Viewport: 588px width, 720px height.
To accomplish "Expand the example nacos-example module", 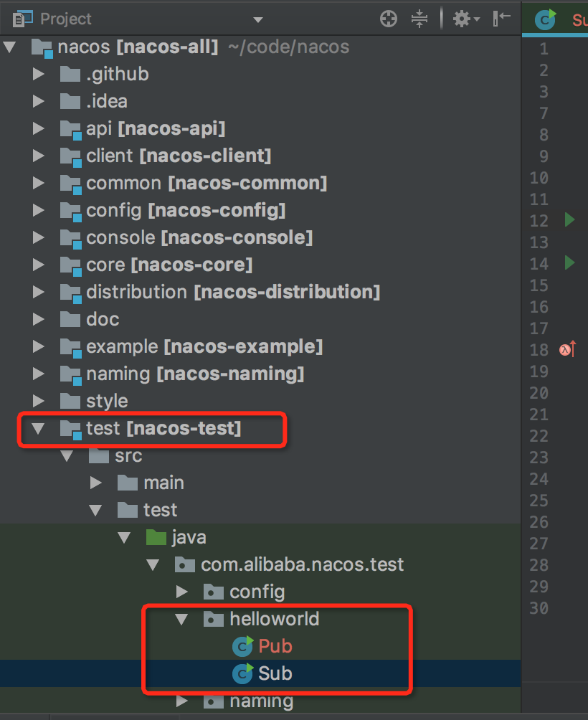I will coord(39,346).
